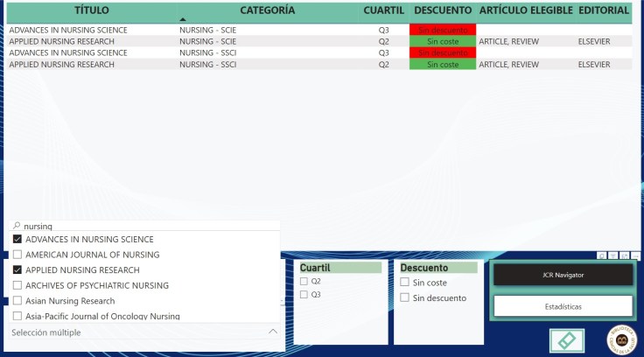Screen dimensions: 644x357
Task: Click the focus mode icon in visual header
Action: coord(624,255)
